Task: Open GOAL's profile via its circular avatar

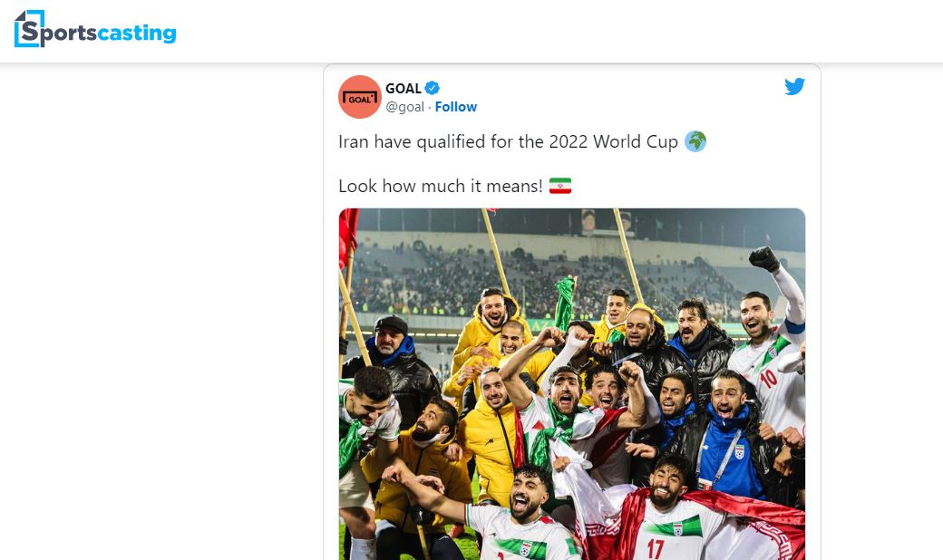Action: [359, 96]
